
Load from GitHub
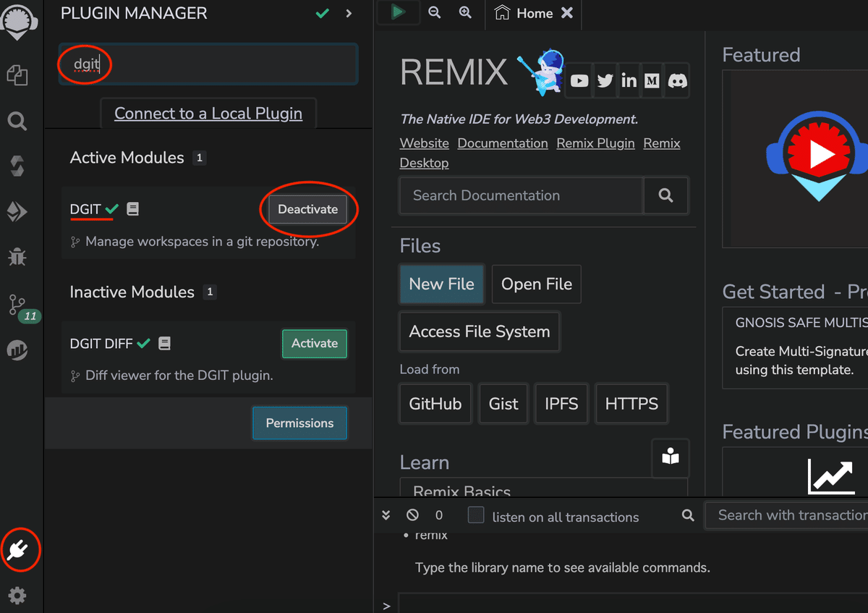[435, 404]
